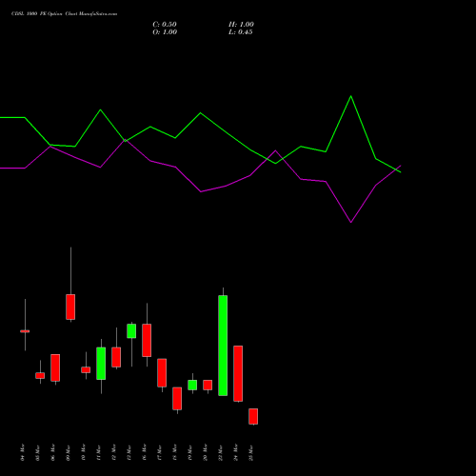Click the close value C: 0.50
The height and width of the screenshot is (476, 476).
[x=165, y=25]
